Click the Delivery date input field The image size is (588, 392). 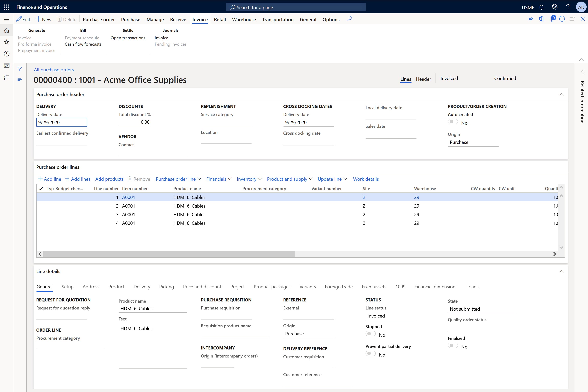[62, 122]
